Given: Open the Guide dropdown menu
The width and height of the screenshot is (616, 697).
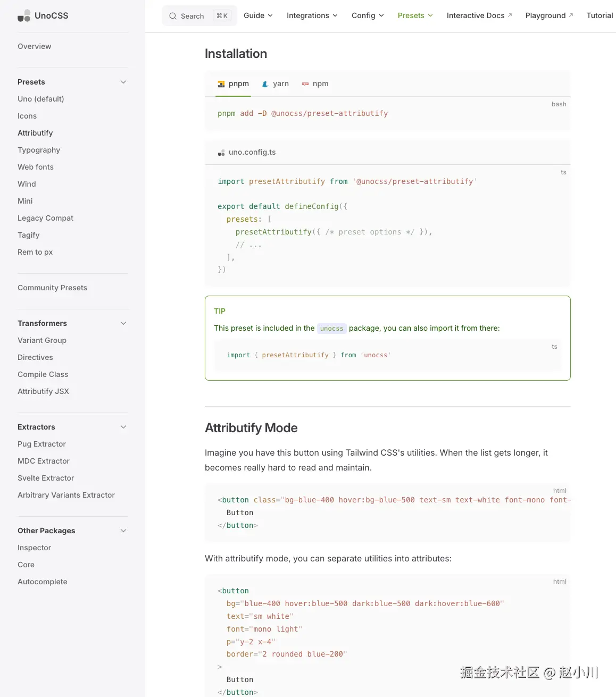Looking at the screenshot, I should point(258,15).
